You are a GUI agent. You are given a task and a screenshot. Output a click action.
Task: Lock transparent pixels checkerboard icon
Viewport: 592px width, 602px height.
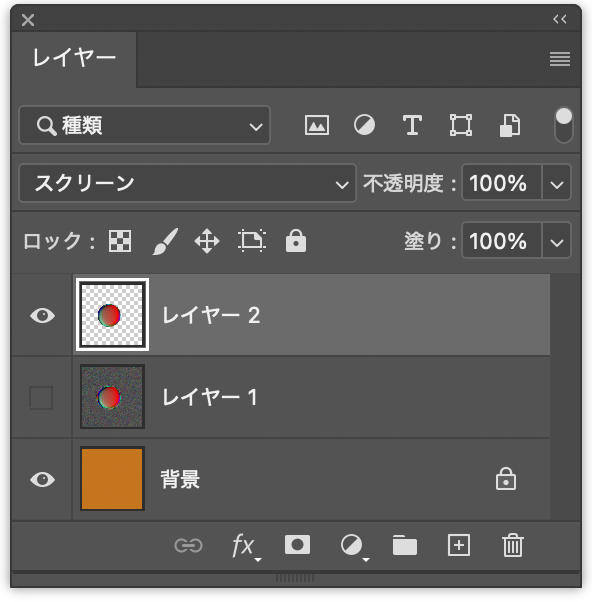120,241
